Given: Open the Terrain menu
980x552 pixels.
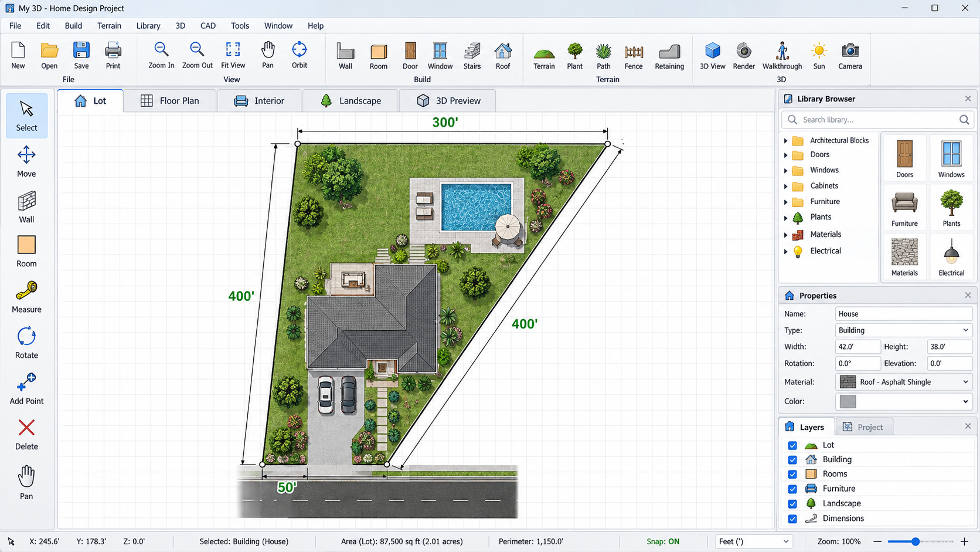Looking at the screenshot, I should pyautogui.click(x=109, y=26).
